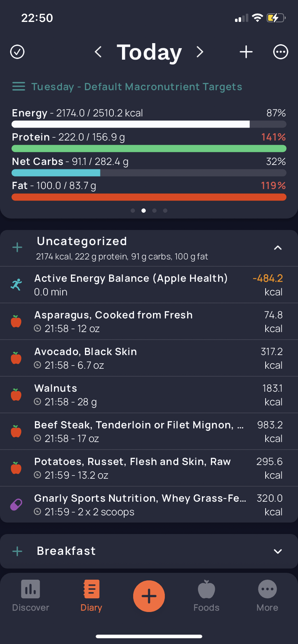
Task: Tap the Energy progress bar
Action: pyautogui.click(x=149, y=124)
